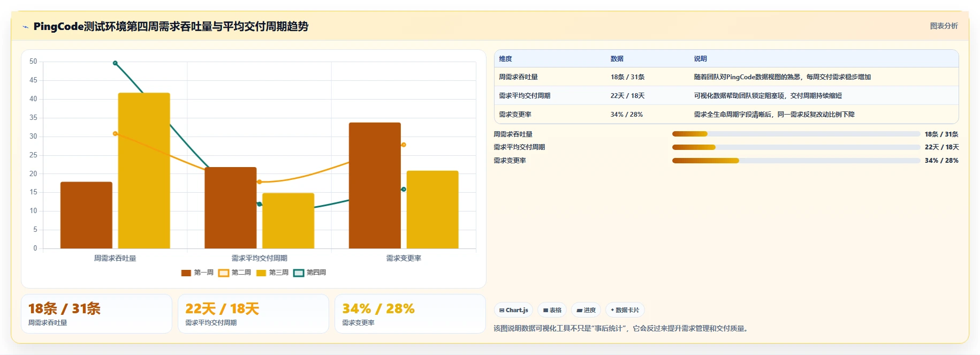Click the 进度 tag
Image resolution: width=980 pixels, height=355 pixels.
586,310
